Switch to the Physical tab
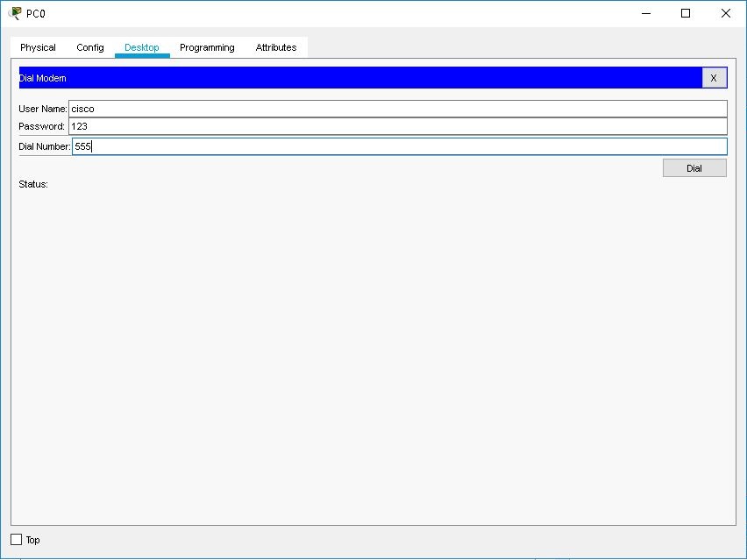The width and height of the screenshot is (747, 560). (38, 47)
